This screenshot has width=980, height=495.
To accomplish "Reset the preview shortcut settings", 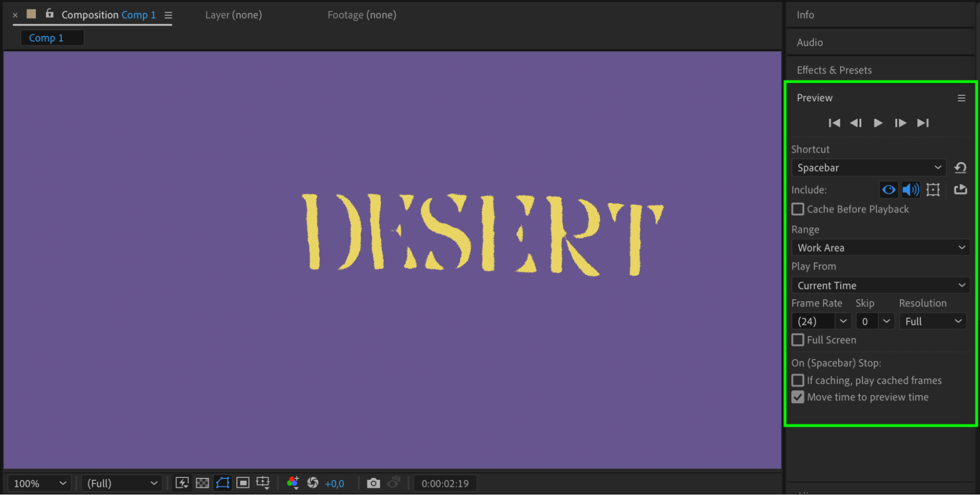I will pos(960,168).
